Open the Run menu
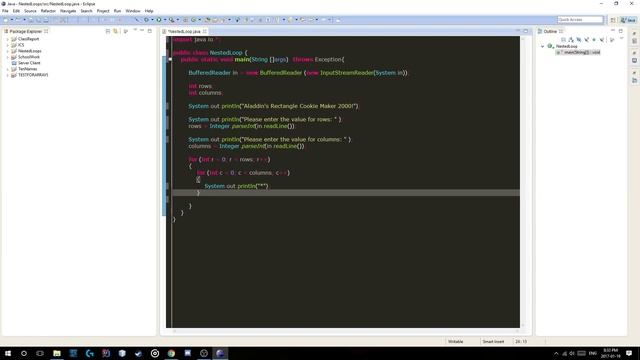This screenshot has width=640, height=360. coord(117,11)
